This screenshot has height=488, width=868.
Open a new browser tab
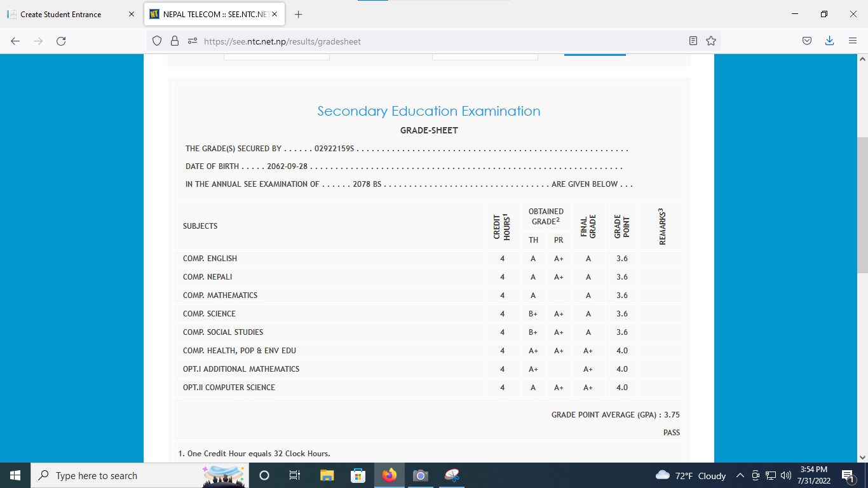click(299, 14)
